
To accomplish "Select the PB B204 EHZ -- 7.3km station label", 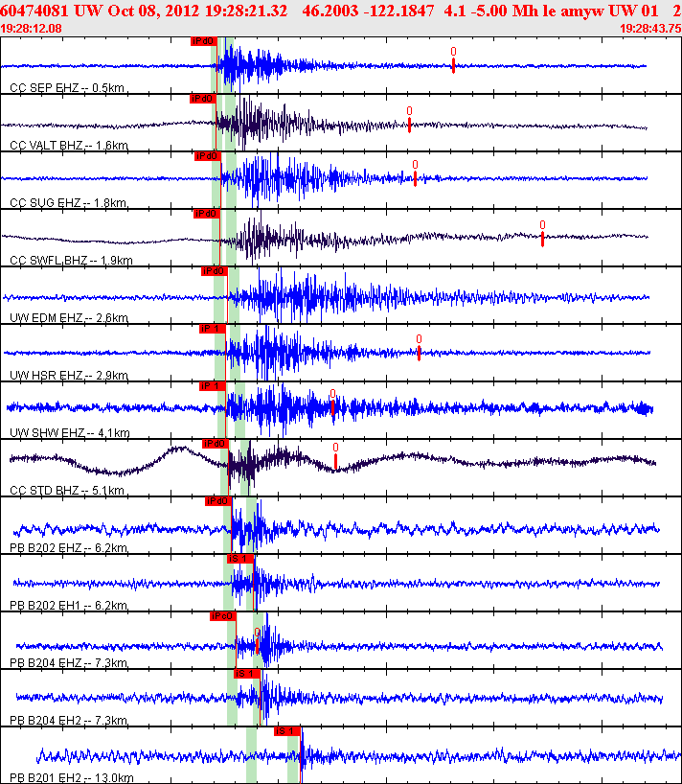I will pyautogui.click(x=68, y=663).
